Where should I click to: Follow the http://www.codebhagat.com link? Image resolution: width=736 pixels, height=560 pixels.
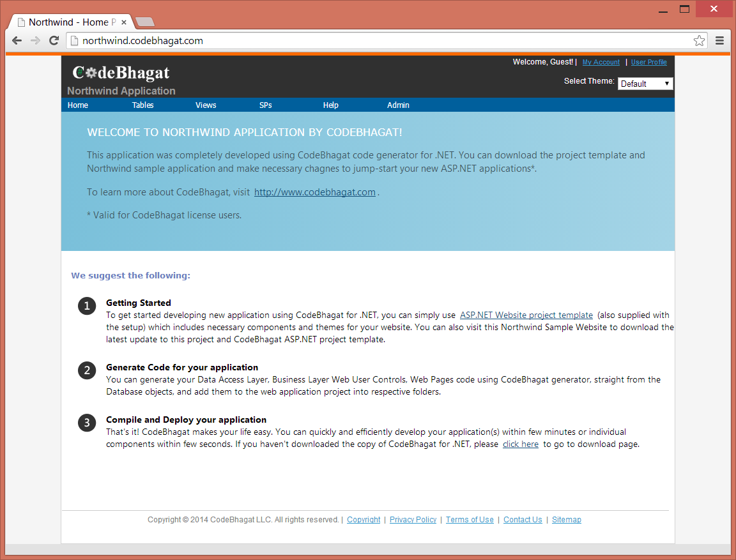(x=314, y=192)
